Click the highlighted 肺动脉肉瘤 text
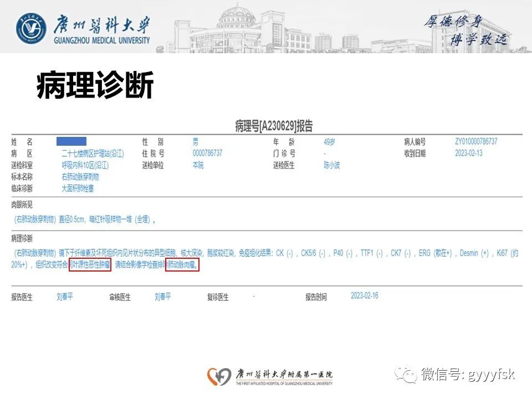Screen dimensions: 532x399 coord(182,265)
